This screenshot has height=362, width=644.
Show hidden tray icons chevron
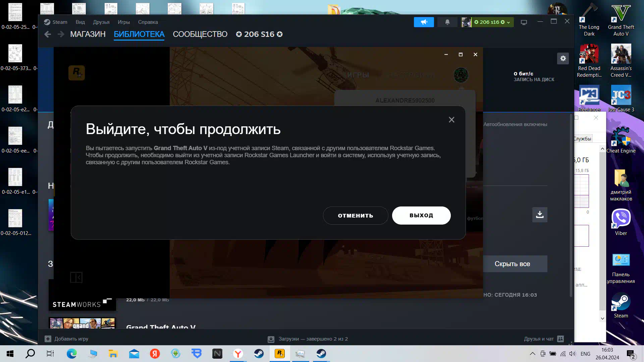click(x=532, y=354)
